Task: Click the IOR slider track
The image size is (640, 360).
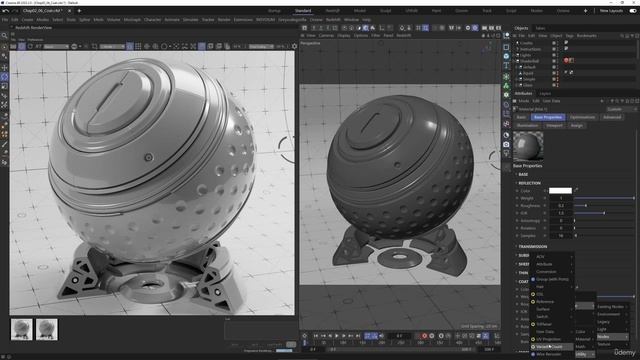Action: [x=604, y=213]
